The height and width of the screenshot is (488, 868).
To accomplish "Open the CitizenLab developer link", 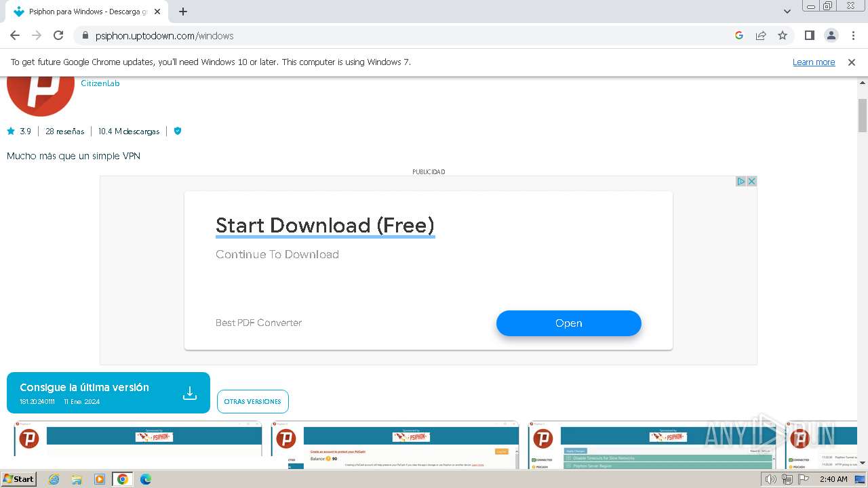I will click(100, 83).
